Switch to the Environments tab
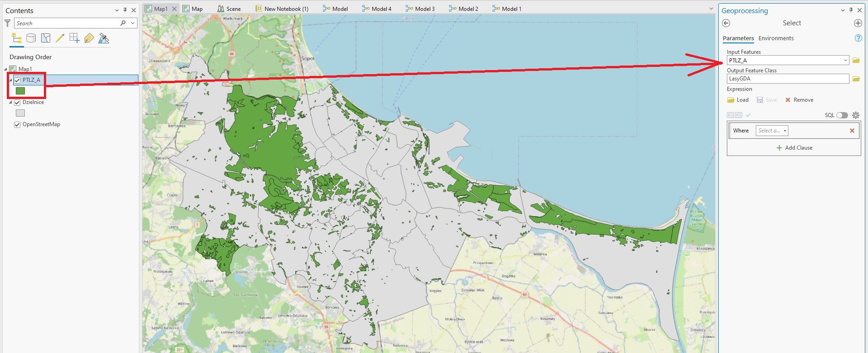This screenshot has width=868, height=353. (776, 38)
